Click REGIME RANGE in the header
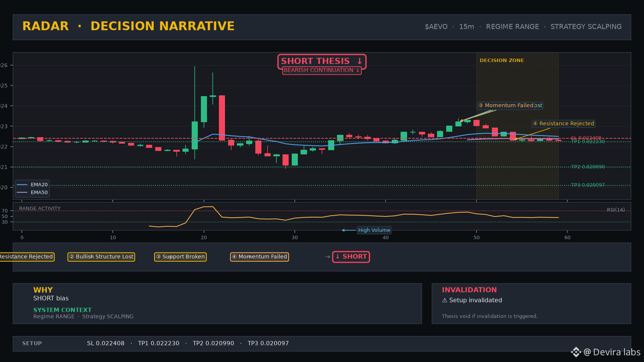Viewport: 644px width, 362px height. [x=513, y=27]
